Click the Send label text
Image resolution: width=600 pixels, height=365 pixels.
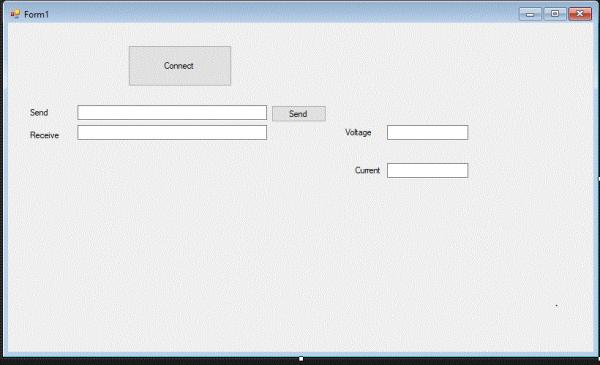(x=39, y=112)
